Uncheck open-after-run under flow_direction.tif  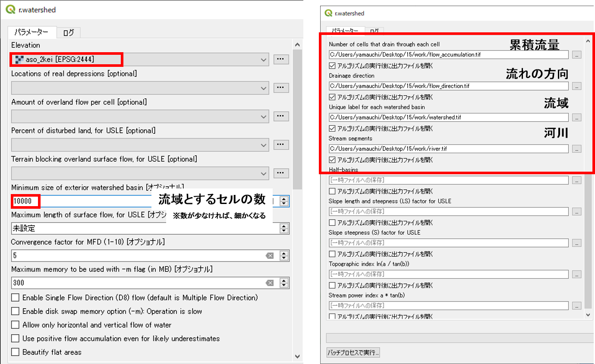332,97
